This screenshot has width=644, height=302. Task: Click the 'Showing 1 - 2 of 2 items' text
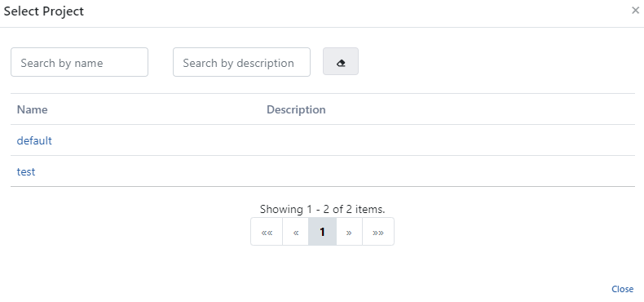(x=323, y=209)
